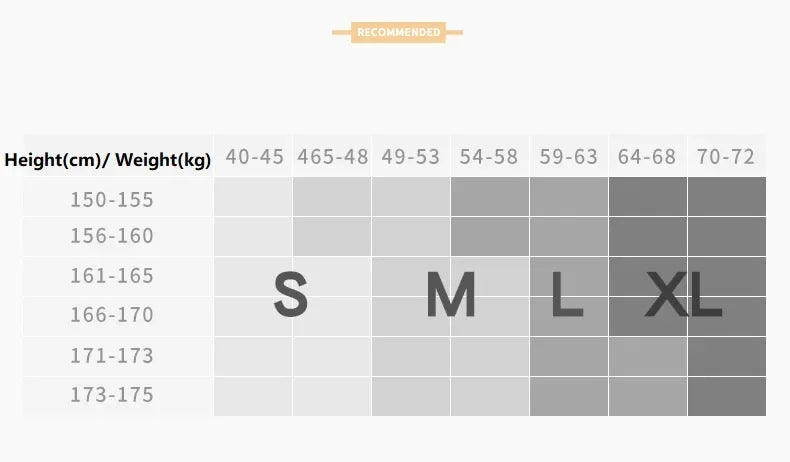
Task: Choose the 161-165 height row label
Action: click(x=112, y=275)
